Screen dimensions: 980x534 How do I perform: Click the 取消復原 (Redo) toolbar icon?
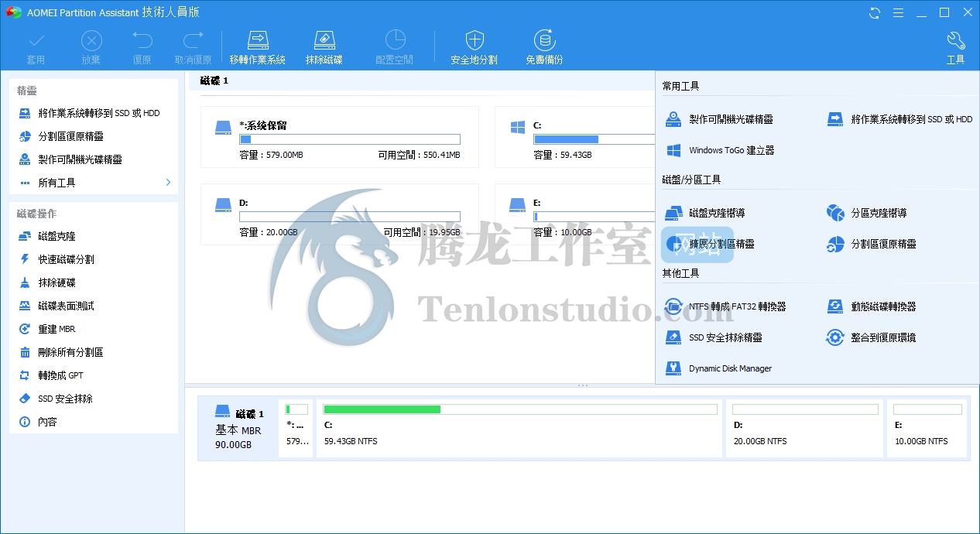(193, 47)
